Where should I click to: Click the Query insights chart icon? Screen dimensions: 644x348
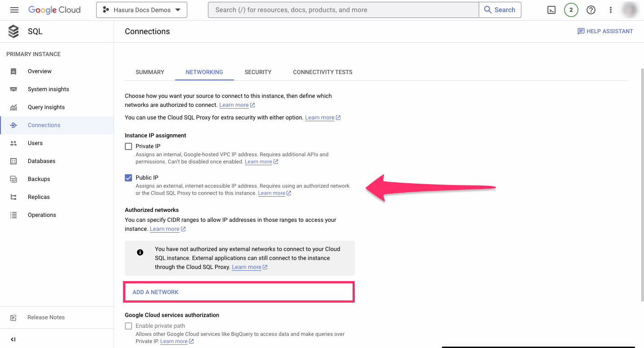click(x=13, y=107)
